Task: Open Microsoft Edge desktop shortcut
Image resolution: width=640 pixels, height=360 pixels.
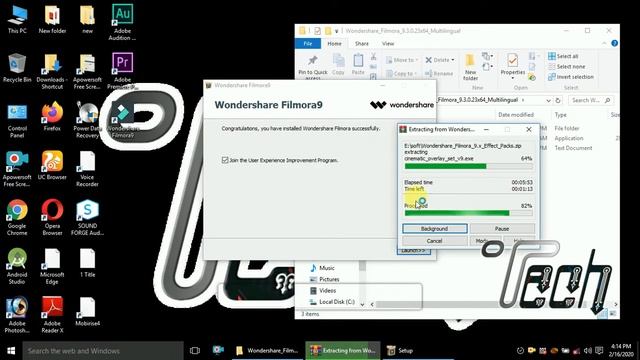Action: coord(52,266)
